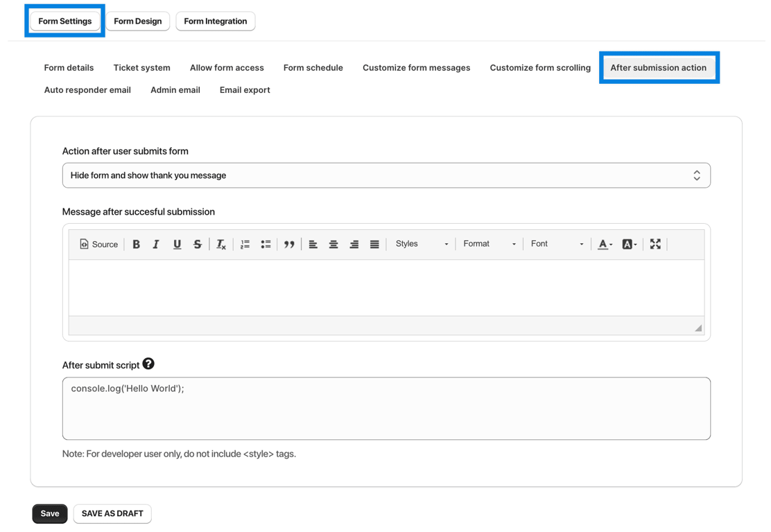Viewport: 771px width, 532px height.
Task: Maximize the rich text editor
Action: (x=655, y=244)
